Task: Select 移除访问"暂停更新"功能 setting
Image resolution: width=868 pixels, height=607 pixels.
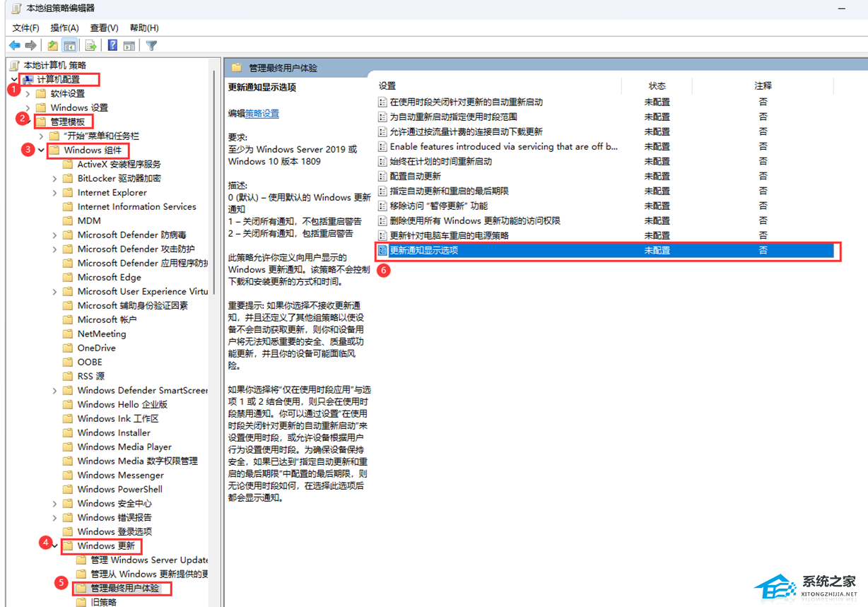Action: click(x=438, y=206)
